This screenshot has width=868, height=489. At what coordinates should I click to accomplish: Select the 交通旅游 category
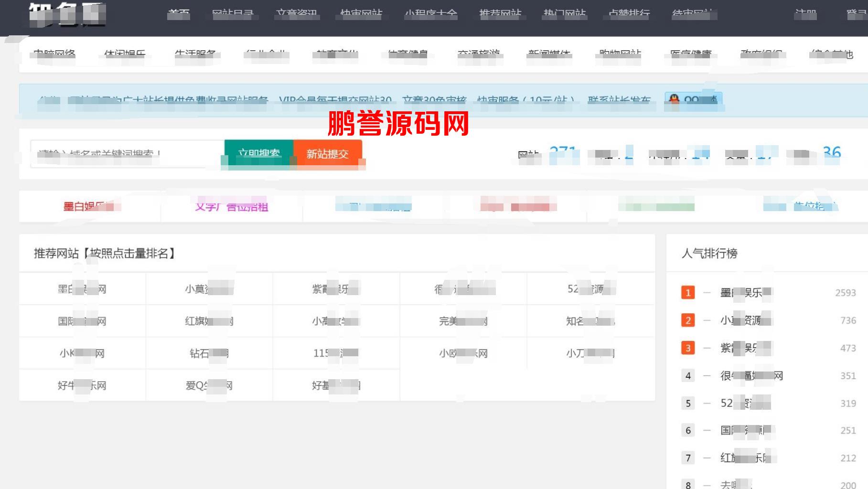pyautogui.click(x=479, y=55)
